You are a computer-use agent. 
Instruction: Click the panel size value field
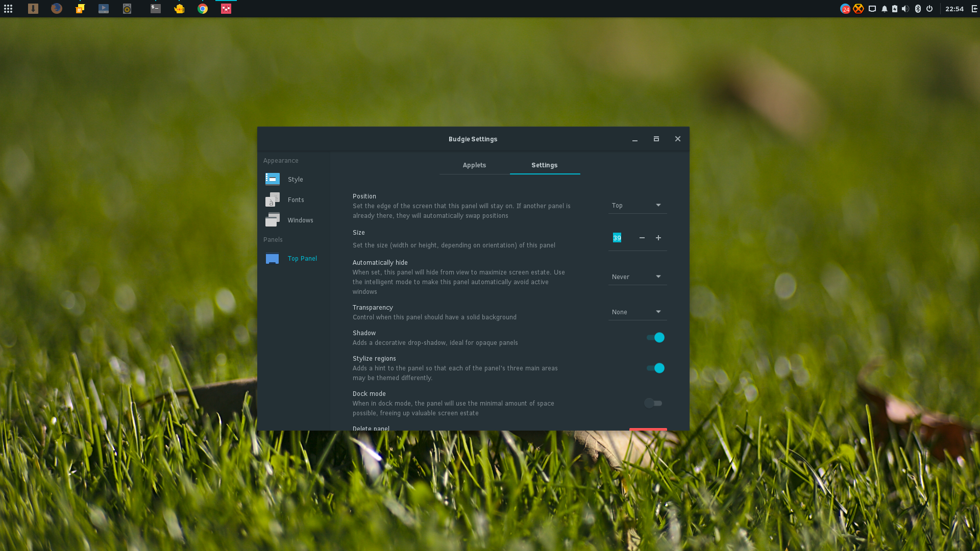tap(620, 238)
